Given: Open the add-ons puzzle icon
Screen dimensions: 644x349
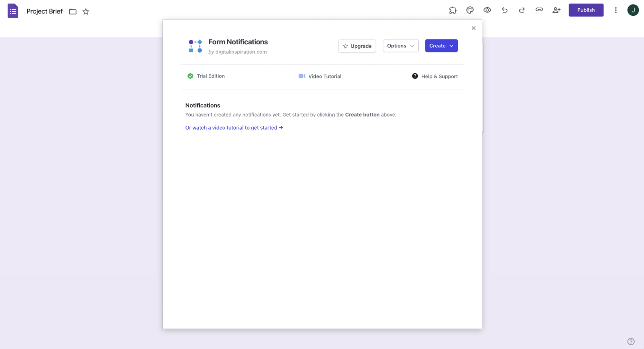Looking at the screenshot, I should tap(452, 11).
